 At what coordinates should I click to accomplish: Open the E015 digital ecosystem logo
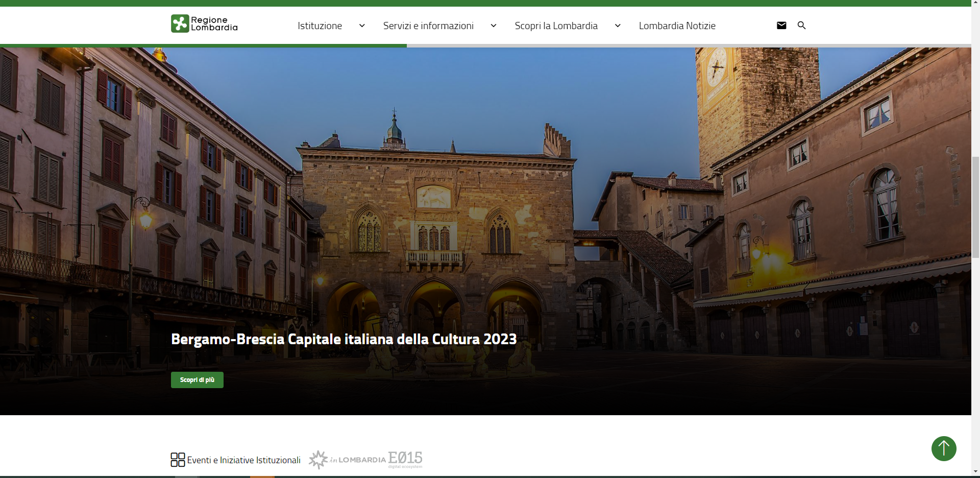point(405,459)
